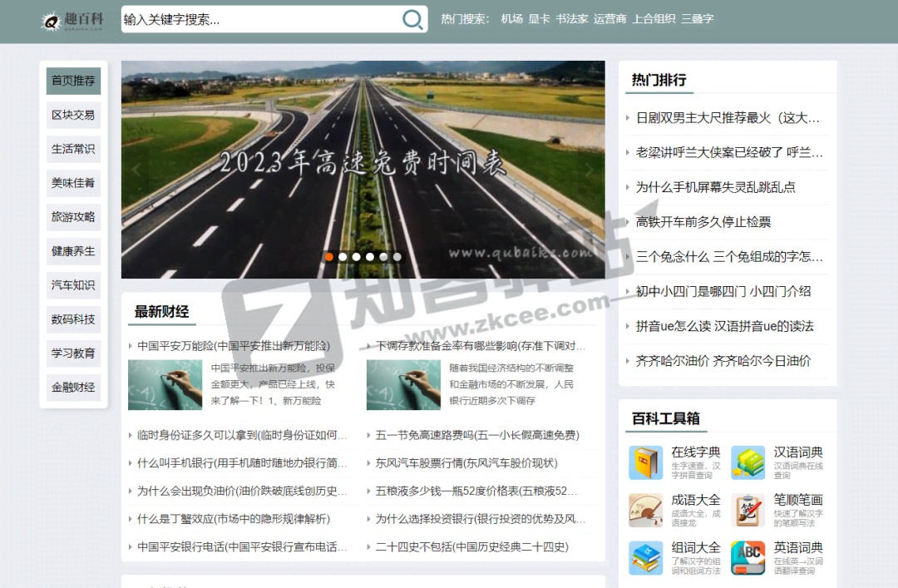Open the 趣百科 site logo

[x=73, y=20]
